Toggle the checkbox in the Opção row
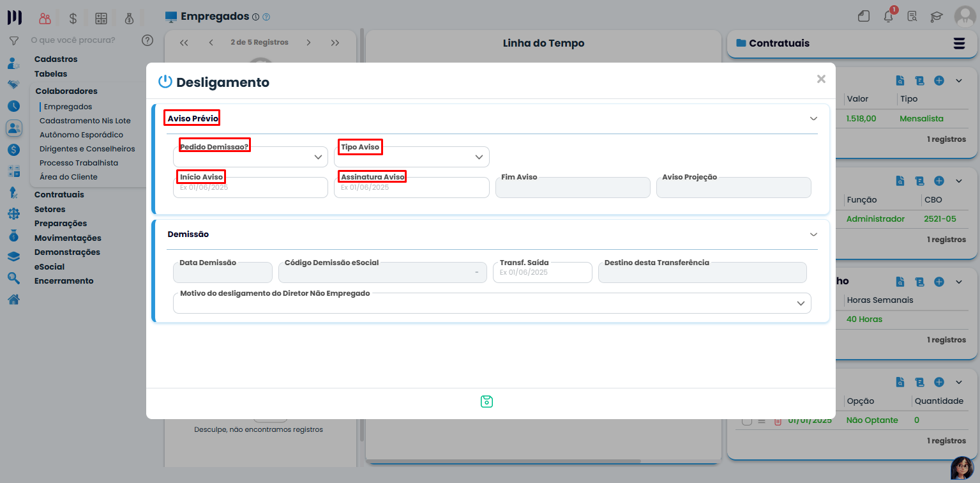The width and height of the screenshot is (980, 483). [x=746, y=420]
